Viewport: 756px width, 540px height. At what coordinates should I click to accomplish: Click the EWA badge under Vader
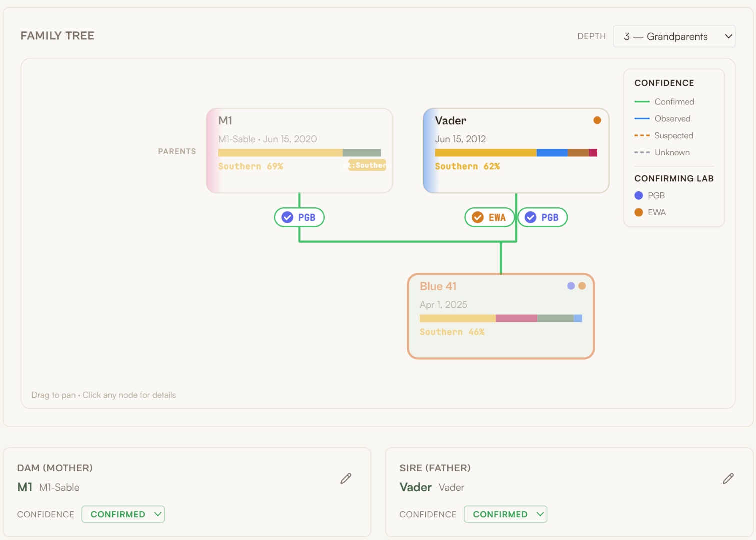tap(489, 217)
